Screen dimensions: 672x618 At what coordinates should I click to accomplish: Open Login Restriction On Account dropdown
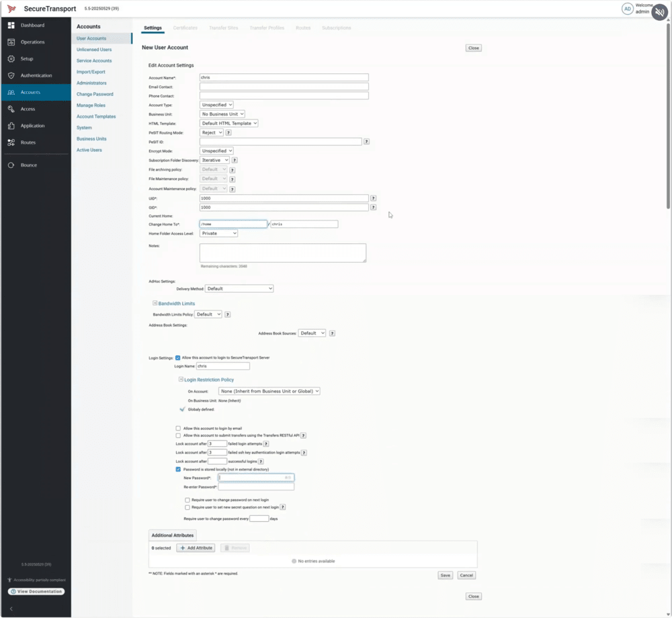[x=269, y=392]
